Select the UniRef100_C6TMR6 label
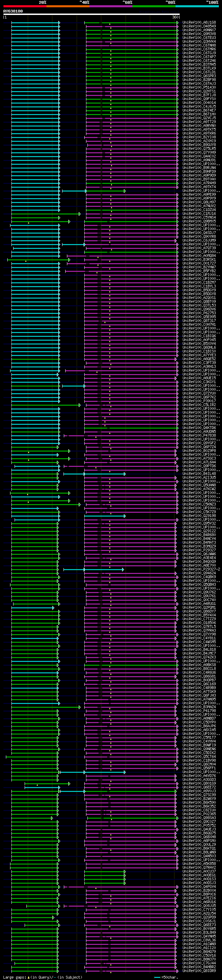This screenshot has height=980, width=222. pos(199,49)
